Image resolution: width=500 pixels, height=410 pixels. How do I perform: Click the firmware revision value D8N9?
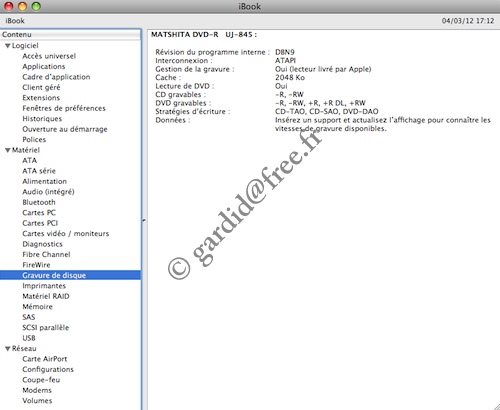(x=285, y=52)
